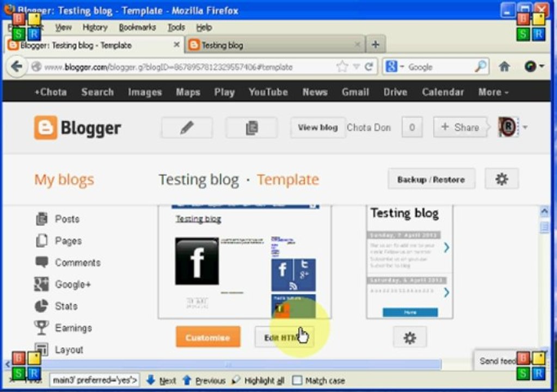Expand the More dropdown in Google bar
Image resolution: width=557 pixels, height=392 pixels.
point(493,92)
